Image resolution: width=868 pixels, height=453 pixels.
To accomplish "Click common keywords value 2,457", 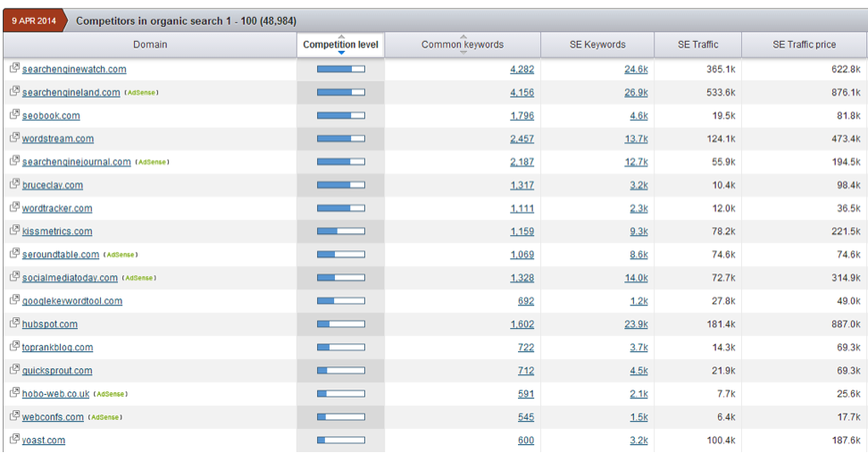I will click(x=522, y=139).
